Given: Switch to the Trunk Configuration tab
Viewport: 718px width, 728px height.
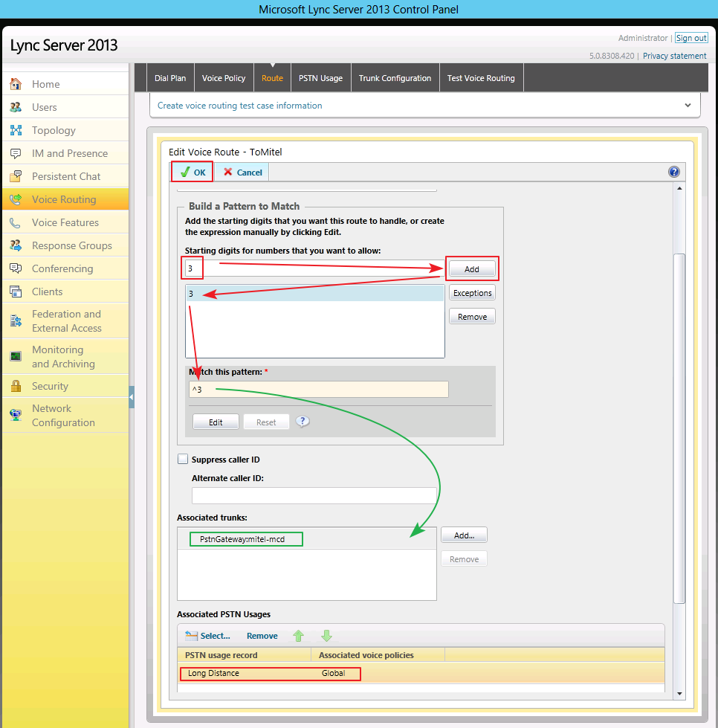Looking at the screenshot, I should [395, 77].
